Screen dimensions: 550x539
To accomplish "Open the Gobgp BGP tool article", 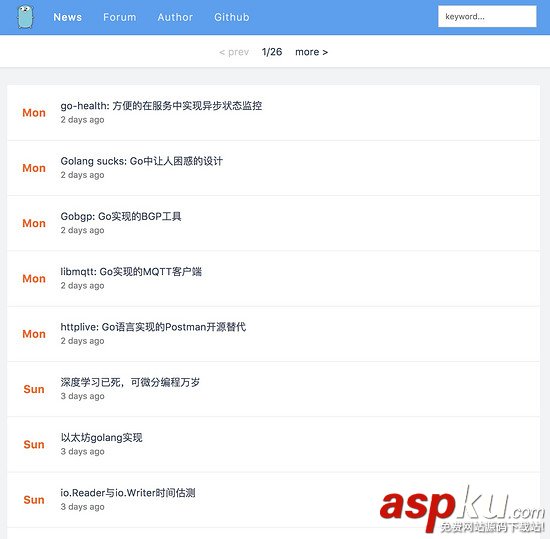I will pos(121,216).
